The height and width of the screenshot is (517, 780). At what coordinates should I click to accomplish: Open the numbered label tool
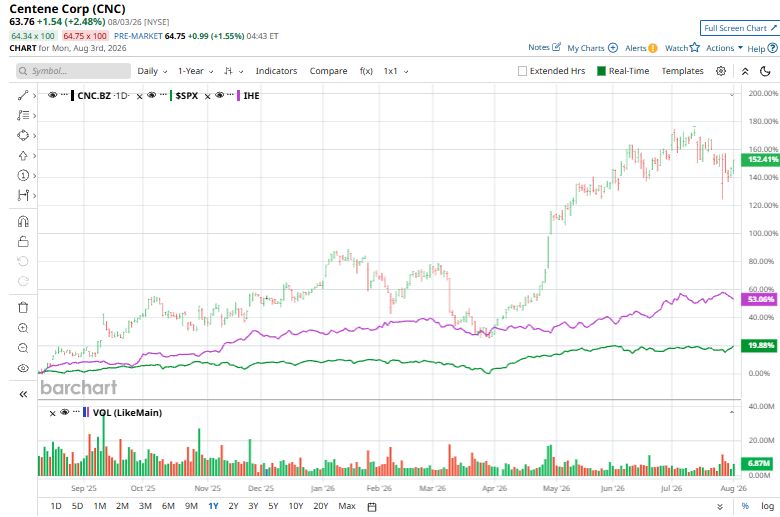pyautogui.click(x=23, y=175)
